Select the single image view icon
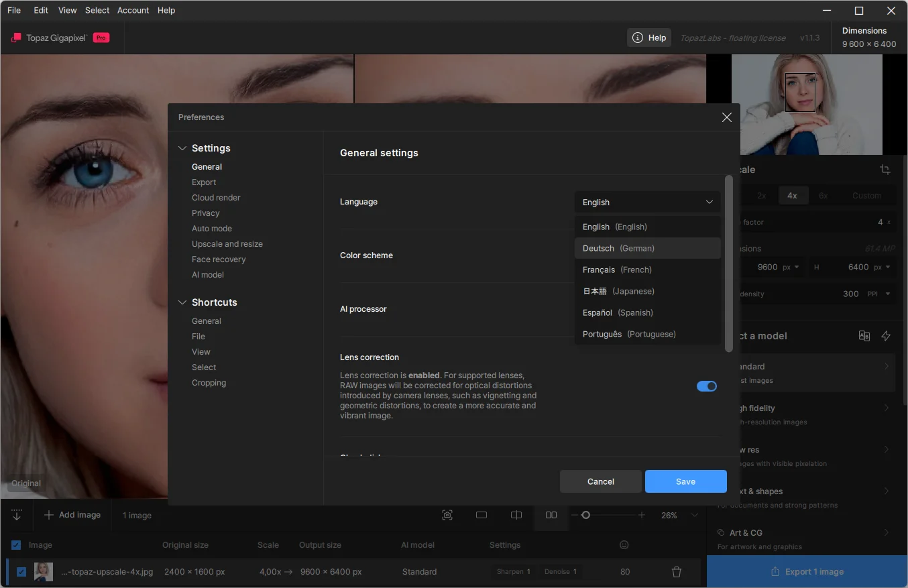Image resolution: width=908 pixels, height=588 pixels. [481, 515]
